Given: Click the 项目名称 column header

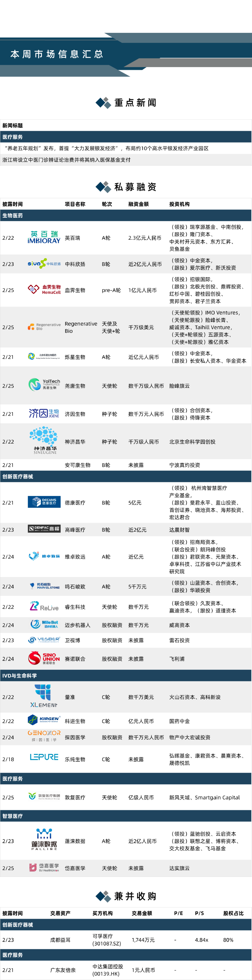Looking at the screenshot, I should coord(75,204).
